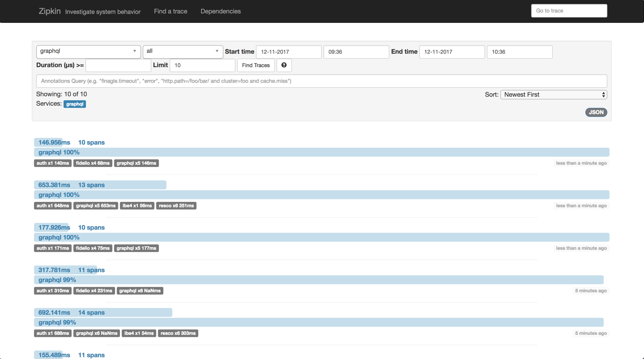
Task: Click the Annotations Query input field
Action: point(321,81)
